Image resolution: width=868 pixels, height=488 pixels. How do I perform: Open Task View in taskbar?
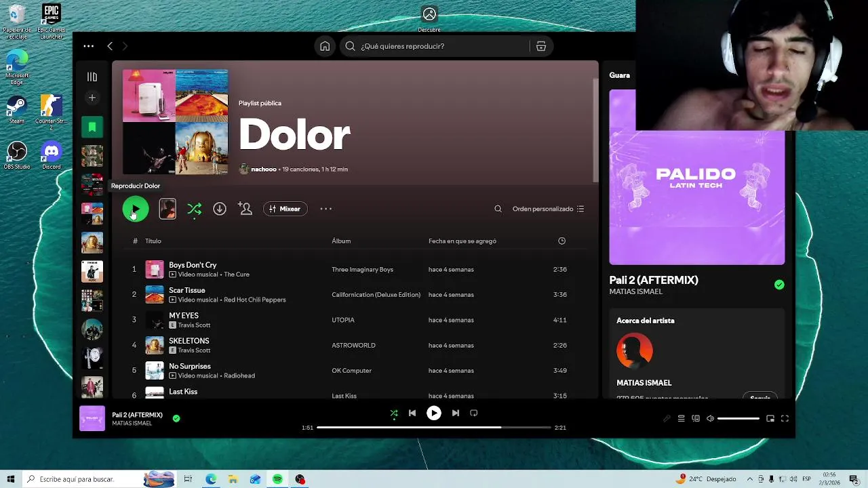coord(188,479)
